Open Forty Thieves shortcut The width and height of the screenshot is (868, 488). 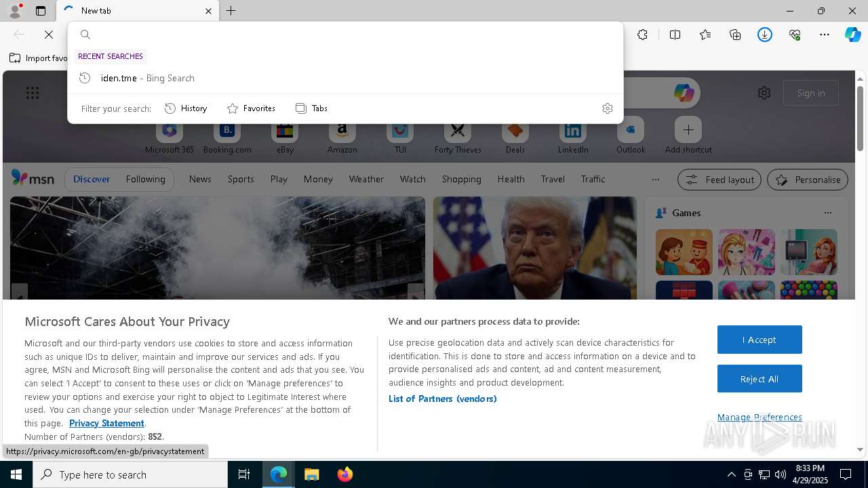(x=458, y=138)
